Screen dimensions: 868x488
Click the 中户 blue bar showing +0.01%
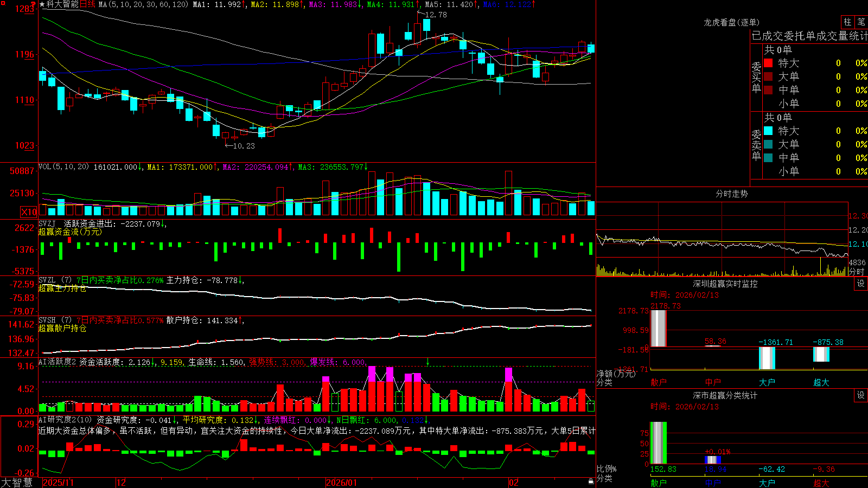click(x=713, y=460)
